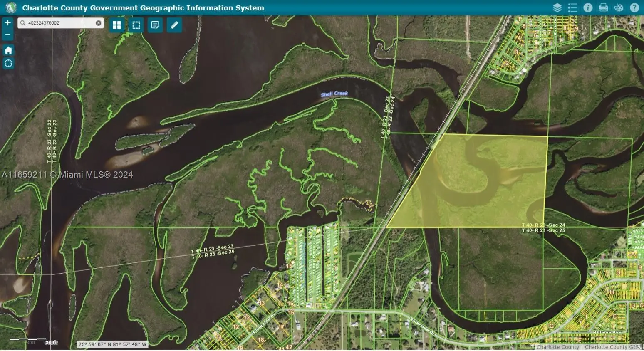The image size is (644, 351).
Task: Zoom in on the map
Action: point(8,23)
